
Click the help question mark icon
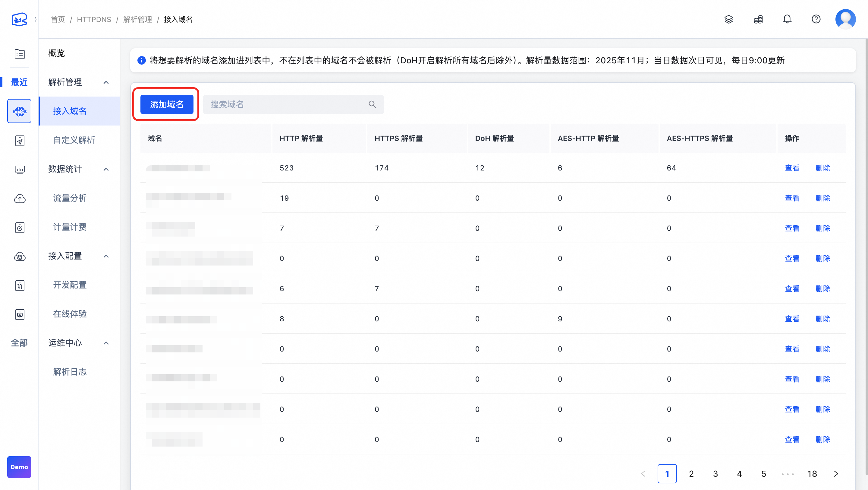tap(816, 19)
